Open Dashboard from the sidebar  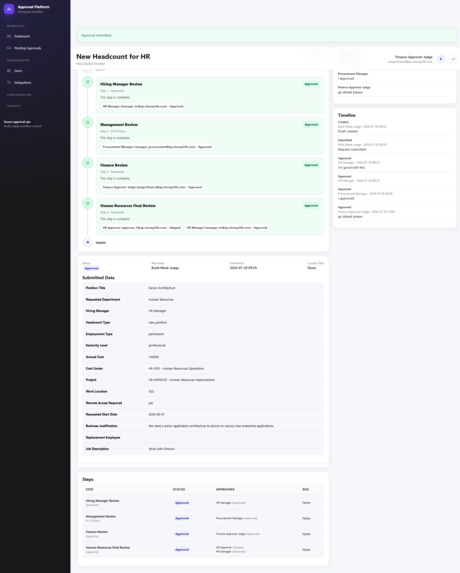click(22, 36)
